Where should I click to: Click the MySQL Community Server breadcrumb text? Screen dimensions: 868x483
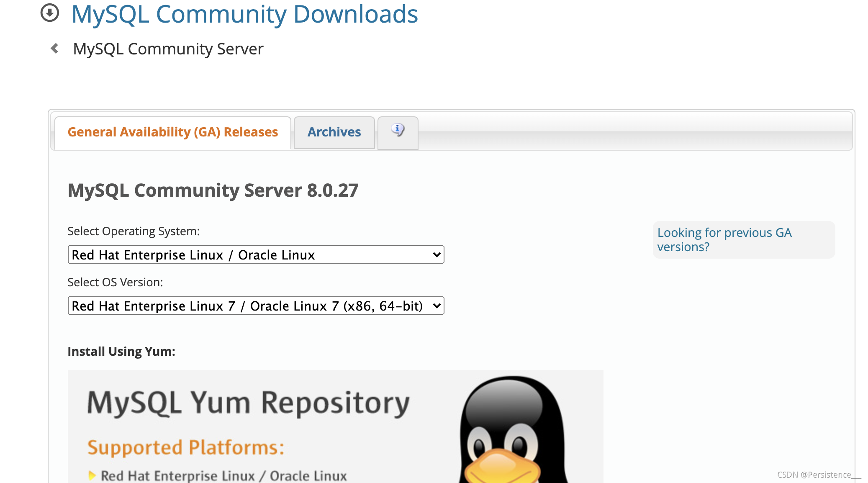tap(168, 49)
